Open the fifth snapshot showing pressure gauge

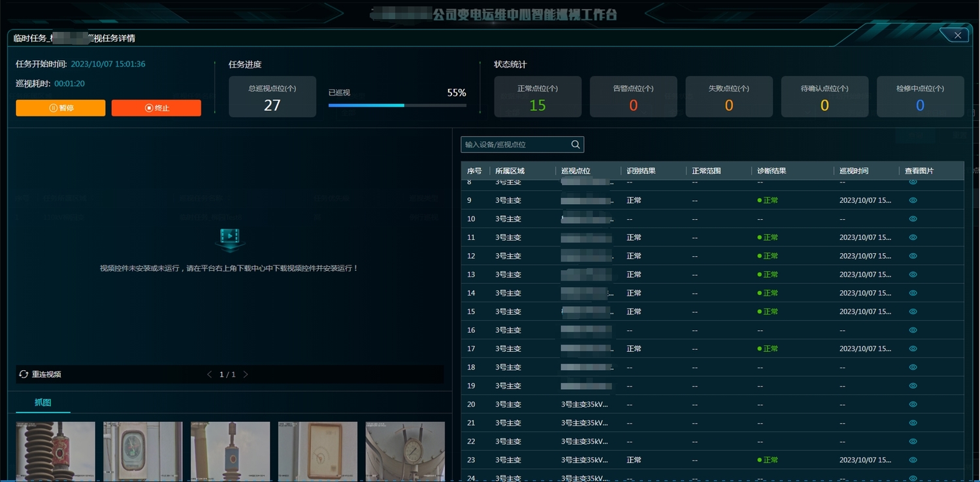(x=405, y=451)
